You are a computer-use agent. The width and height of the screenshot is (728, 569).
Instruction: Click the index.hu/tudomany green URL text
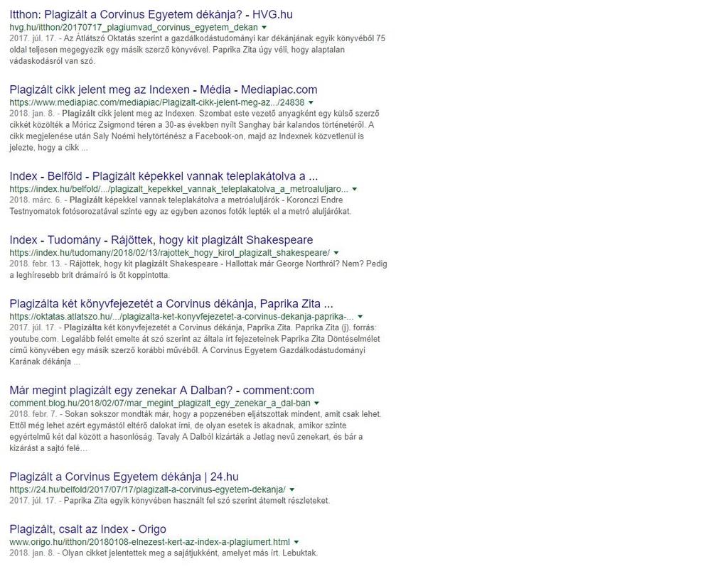click(x=169, y=253)
